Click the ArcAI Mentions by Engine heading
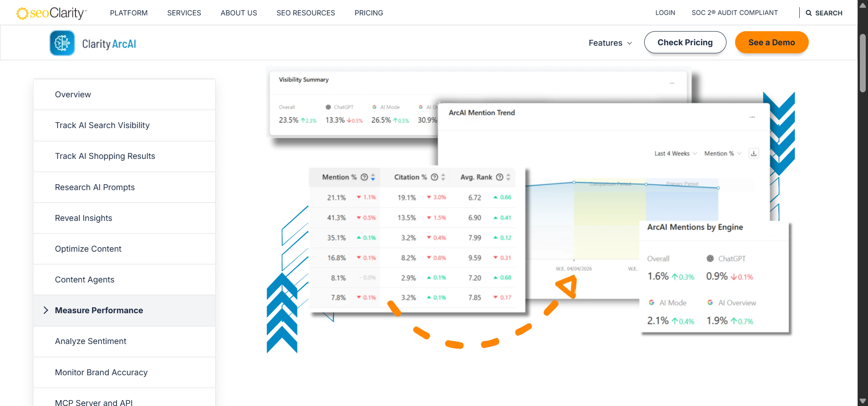This screenshot has height=406, width=868. pos(695,227)
